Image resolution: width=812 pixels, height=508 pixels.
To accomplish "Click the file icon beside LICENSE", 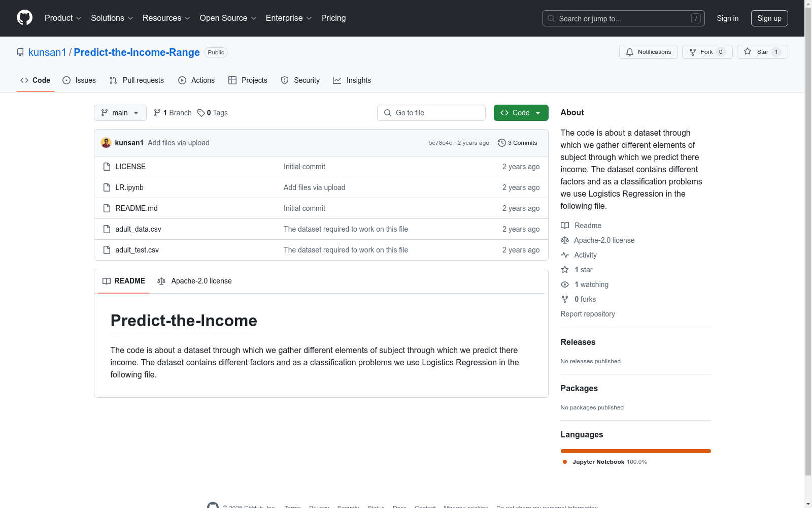I will tap(107, 167).
